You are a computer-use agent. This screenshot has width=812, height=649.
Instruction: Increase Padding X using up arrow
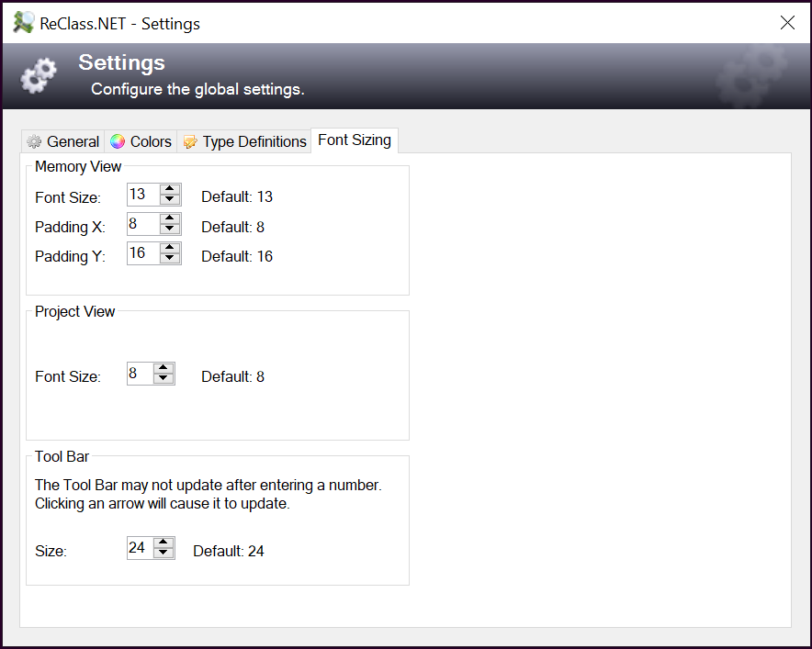170,218
